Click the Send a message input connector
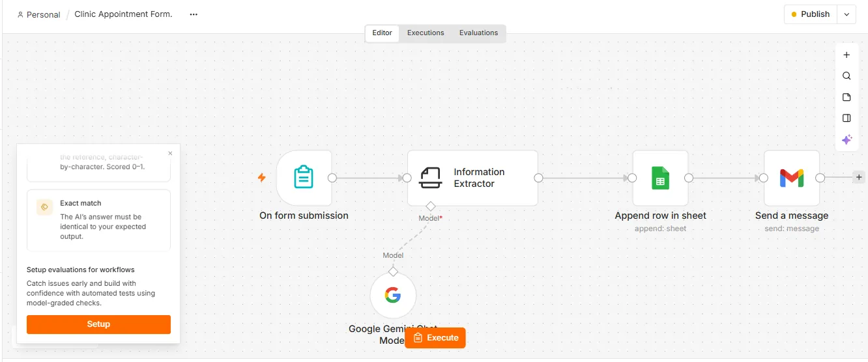This screenshot has height=362, width=868. point(764,178)
